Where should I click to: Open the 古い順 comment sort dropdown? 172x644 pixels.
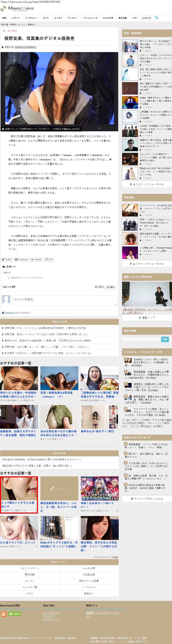110,287
